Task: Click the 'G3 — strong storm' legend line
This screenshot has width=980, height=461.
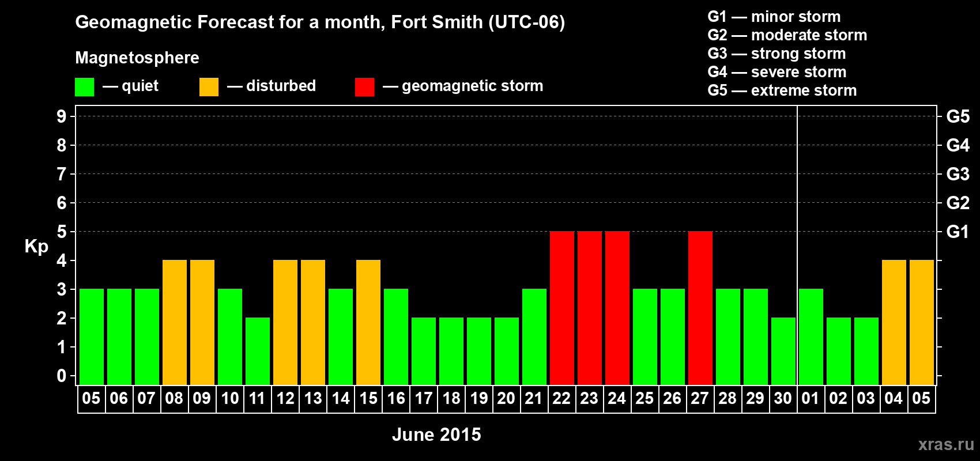Action: click(x=777, y=54)
